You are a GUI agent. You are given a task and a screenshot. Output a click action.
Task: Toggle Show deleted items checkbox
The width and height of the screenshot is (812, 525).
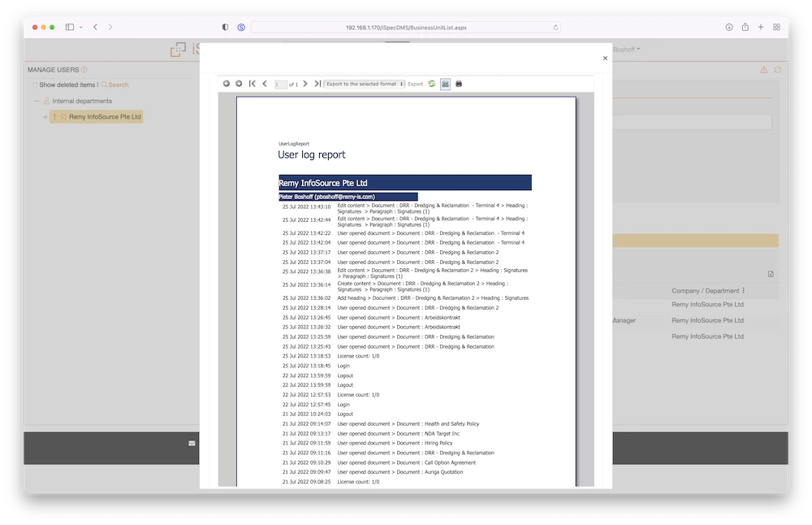35,85
